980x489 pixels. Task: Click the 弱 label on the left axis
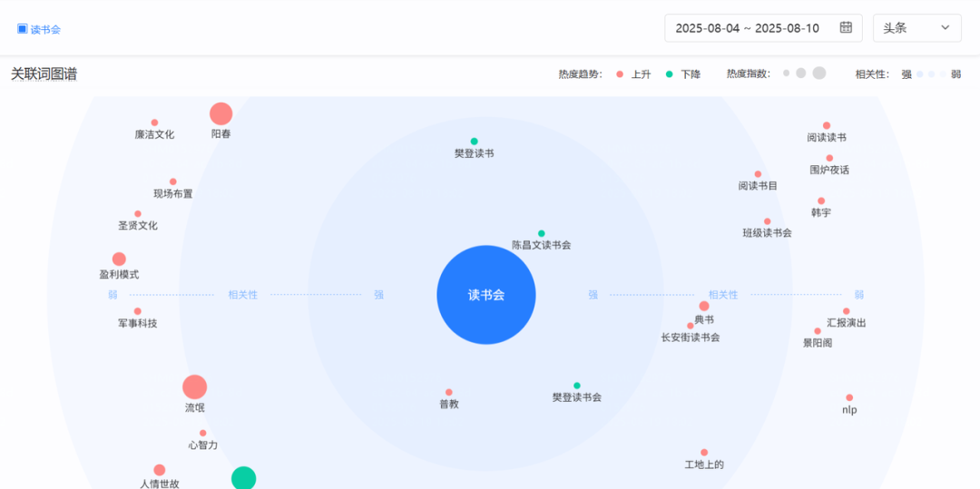click(113, 295)
